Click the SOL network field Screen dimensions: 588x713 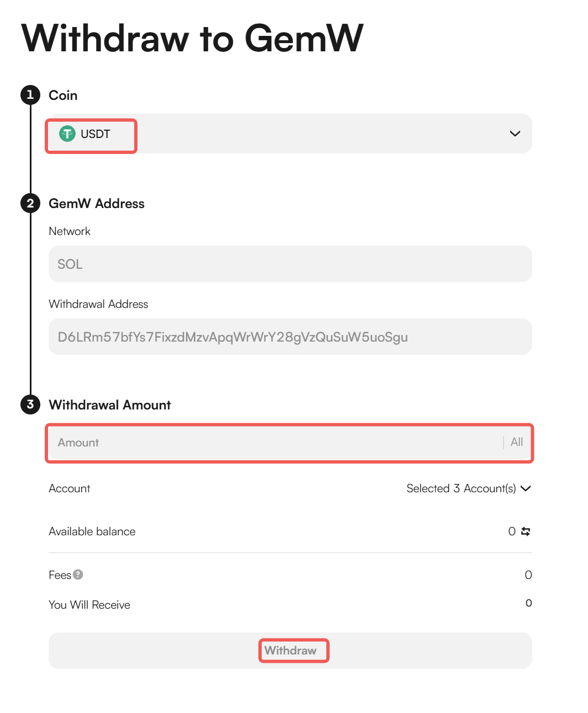pos(290,264)
